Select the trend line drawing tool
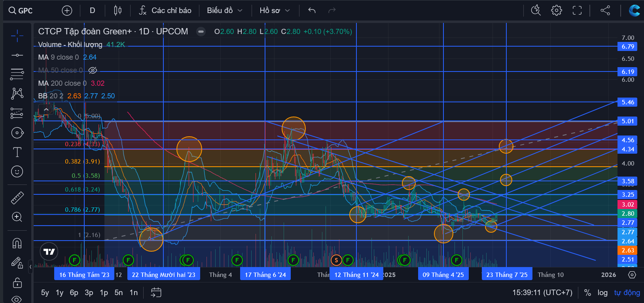 pos(17,55)
